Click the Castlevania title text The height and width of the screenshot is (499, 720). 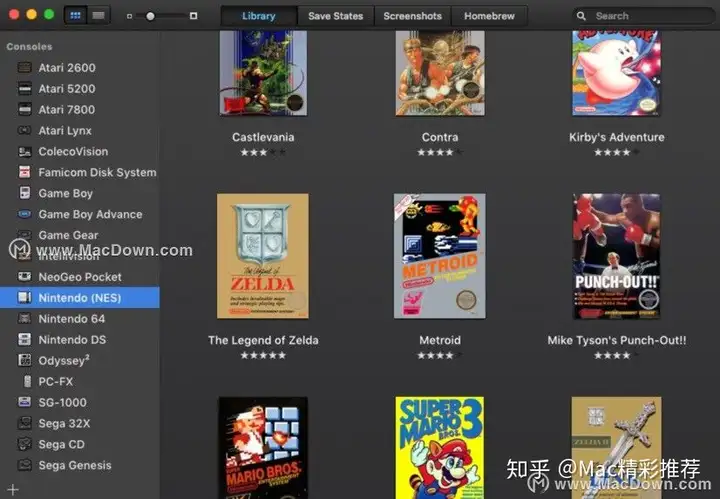pyautogui.click(x=263, y=137)
